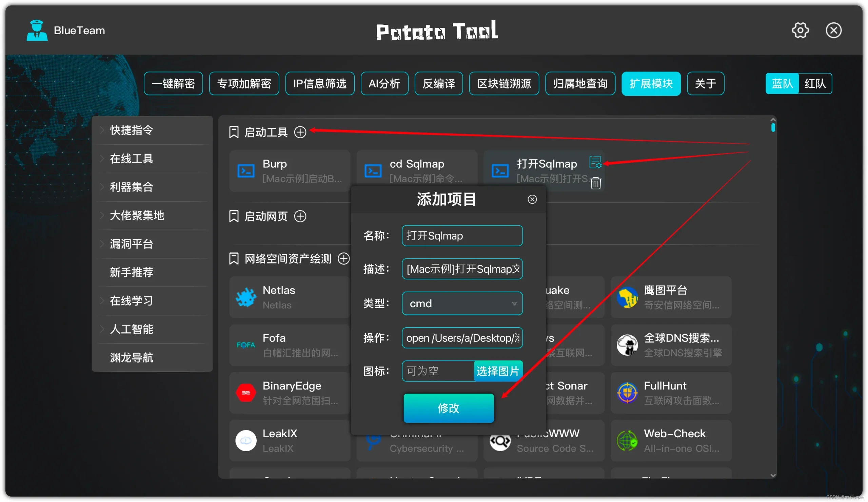868x502 pixels.
Task: Click the 启动工具 bookmark icon
Action: pyautogui.click(x=234, y=132)
